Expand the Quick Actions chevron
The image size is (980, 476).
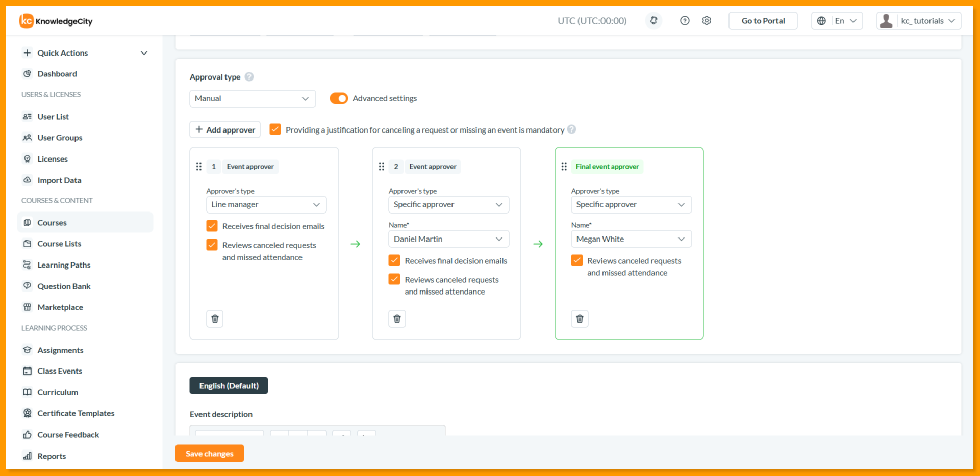[x=144, y=53]
